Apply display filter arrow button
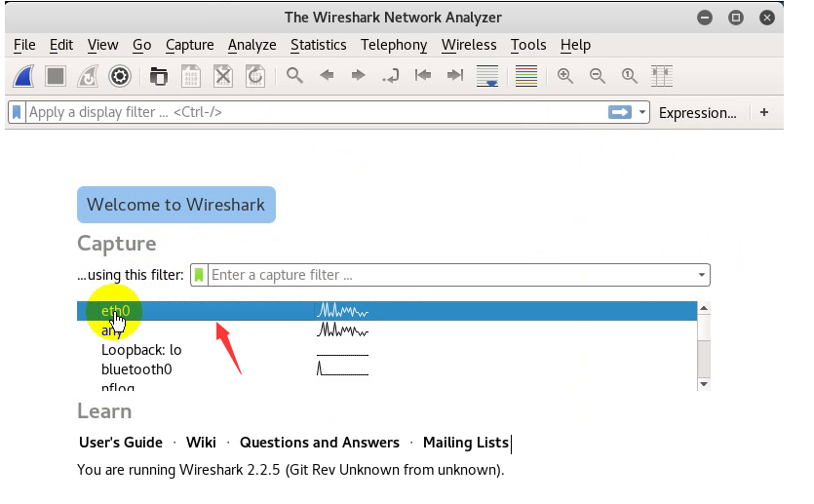The width and height of the screenshot is (814, 504). coord(620,112)
